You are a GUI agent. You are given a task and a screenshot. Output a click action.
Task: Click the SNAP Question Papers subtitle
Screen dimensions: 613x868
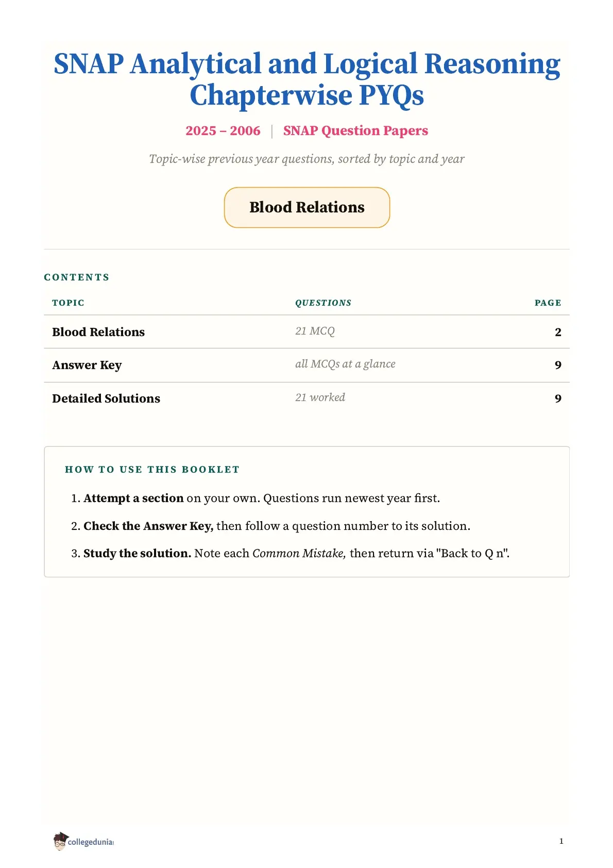[355, 131]
